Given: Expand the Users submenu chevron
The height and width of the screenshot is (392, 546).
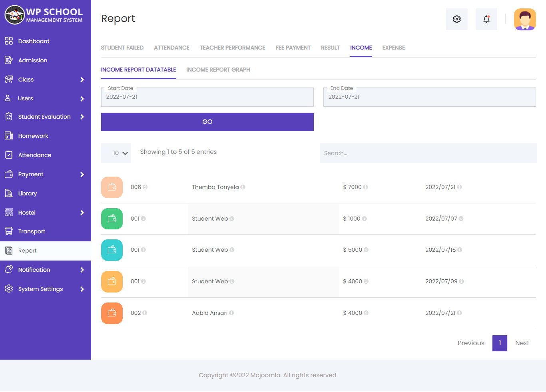Looking at the screenshot, I should coord(82,99).
